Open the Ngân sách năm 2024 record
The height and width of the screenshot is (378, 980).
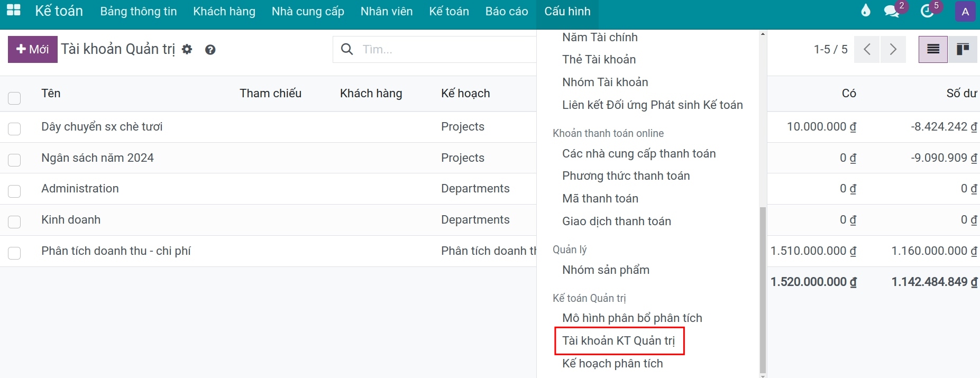(97, 158)
